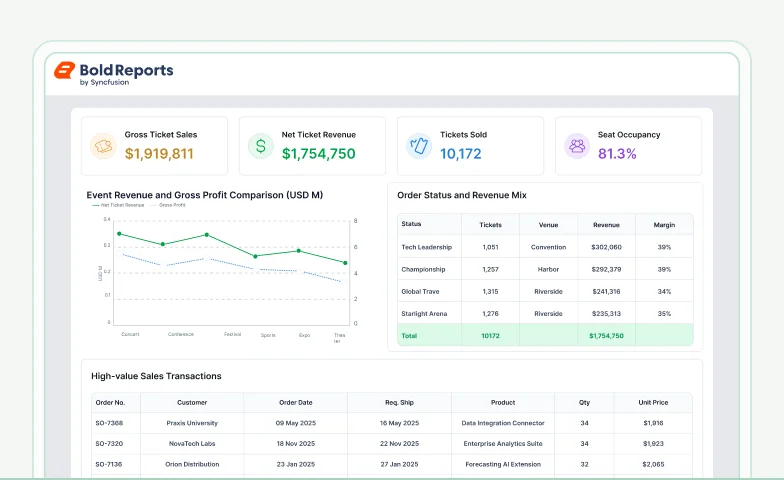
Task: Click the Praxis University customer cell
Action: click(x=192, y=423)
